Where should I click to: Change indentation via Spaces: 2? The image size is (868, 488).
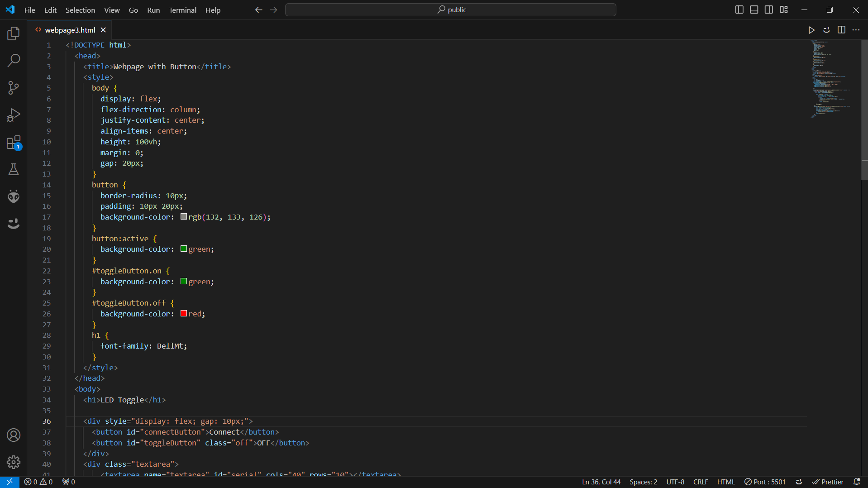click(643, 482)
